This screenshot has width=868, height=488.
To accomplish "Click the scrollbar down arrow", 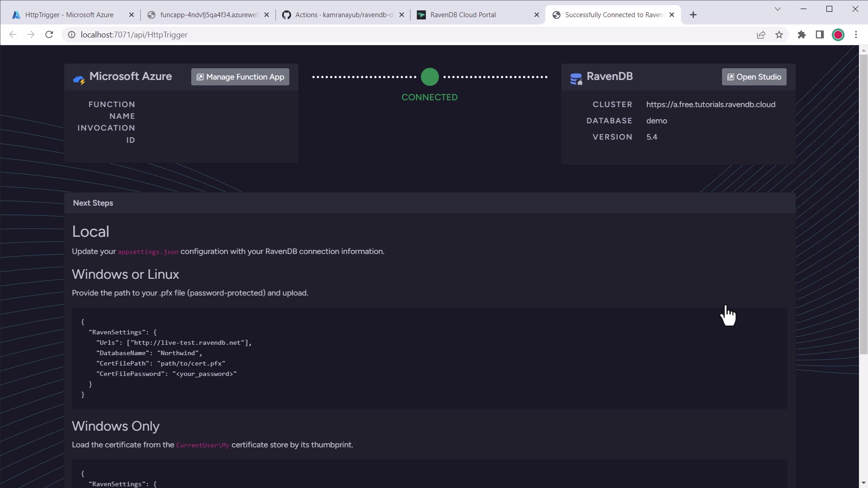I will click(x=863, y=483).
